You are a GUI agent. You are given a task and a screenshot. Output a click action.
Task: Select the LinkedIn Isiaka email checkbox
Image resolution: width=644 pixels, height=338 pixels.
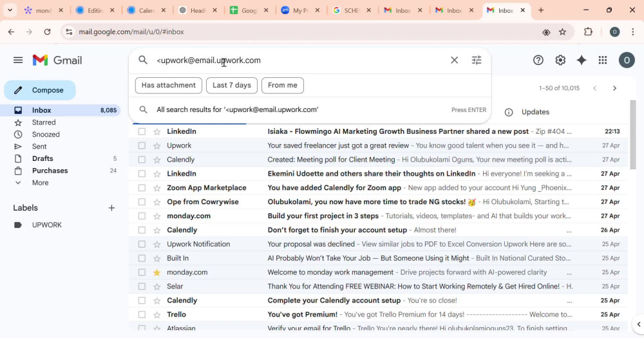142,131
